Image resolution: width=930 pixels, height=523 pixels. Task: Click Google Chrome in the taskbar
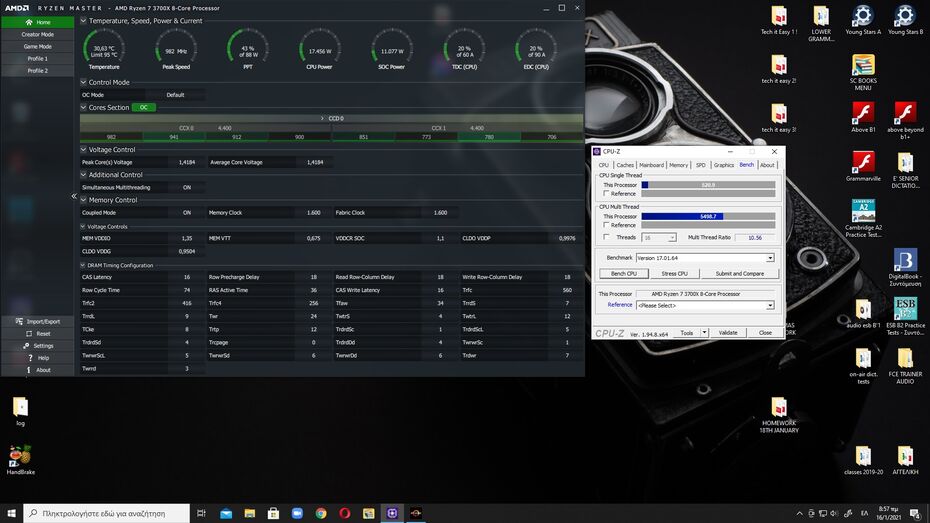(x=321, y=513)
